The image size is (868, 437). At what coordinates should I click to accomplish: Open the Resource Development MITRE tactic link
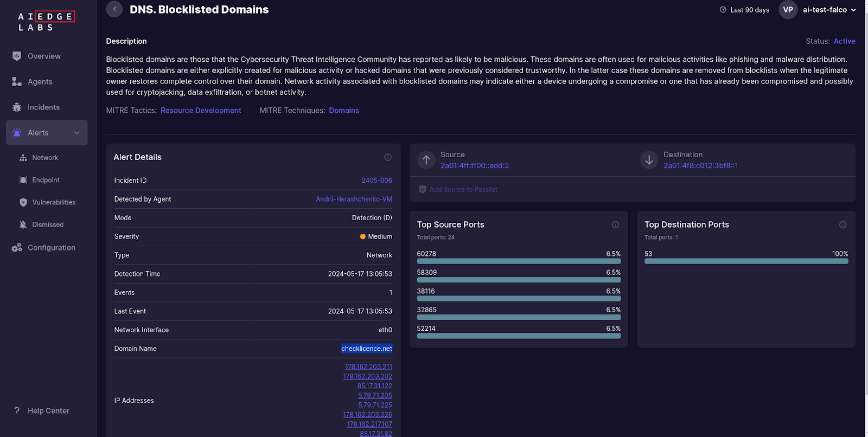pyautogui.click(x=201, y=111)
